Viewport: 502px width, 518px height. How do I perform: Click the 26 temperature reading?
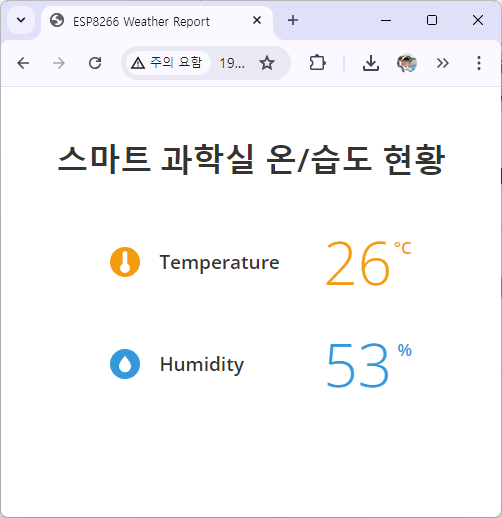click(358, 263)
